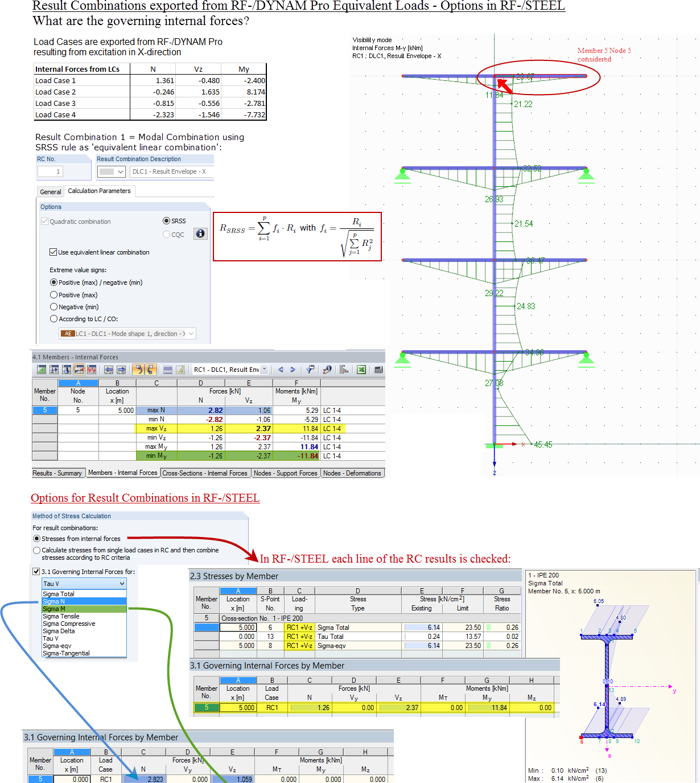Switch to the General tab
Screen dimensions: 700x783
(x=50, y=191)
